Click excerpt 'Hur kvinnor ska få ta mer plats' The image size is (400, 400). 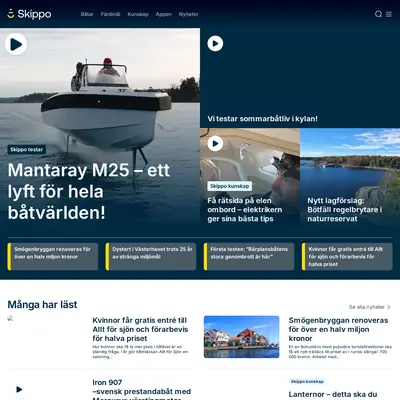pyautogui.click(x=140, y=352)
